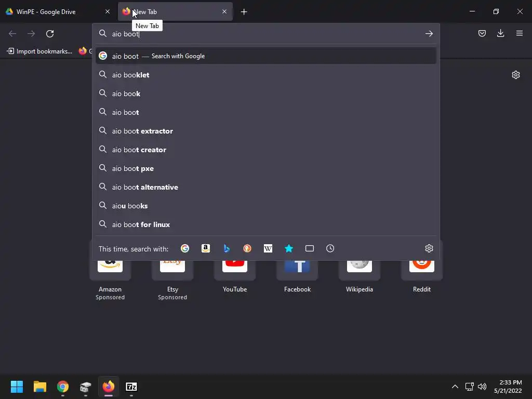Screen dimensions: 532x399
Task: Open Google Chrome from taskbar
Action: tap(63, 387)
